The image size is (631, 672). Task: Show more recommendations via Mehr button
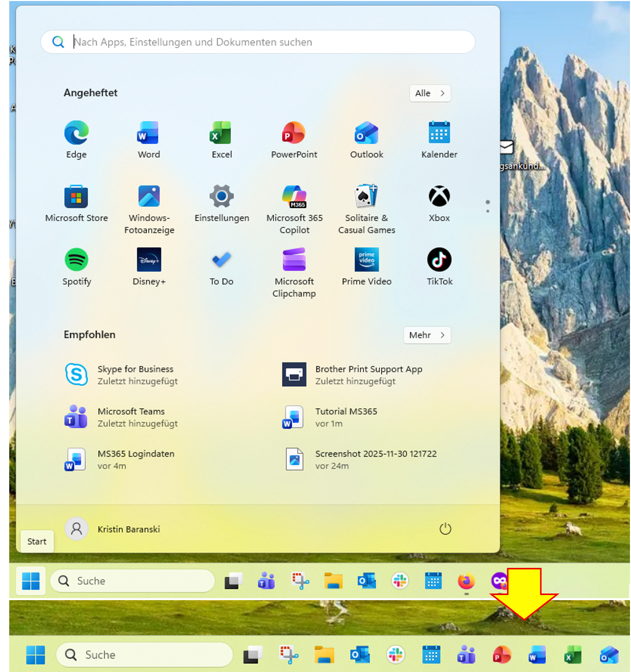pos(426,335)
